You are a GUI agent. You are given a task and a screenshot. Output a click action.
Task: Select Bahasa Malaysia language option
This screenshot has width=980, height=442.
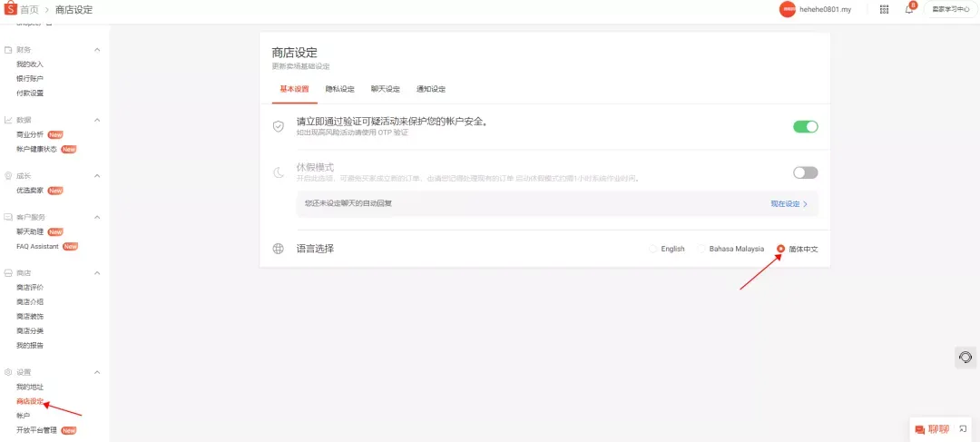702,249
